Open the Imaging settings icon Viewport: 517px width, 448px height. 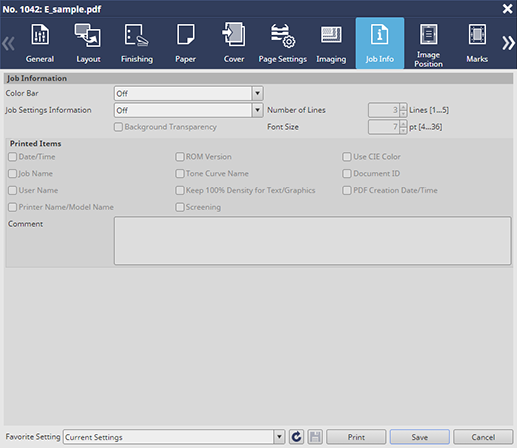tap(331, 35)
